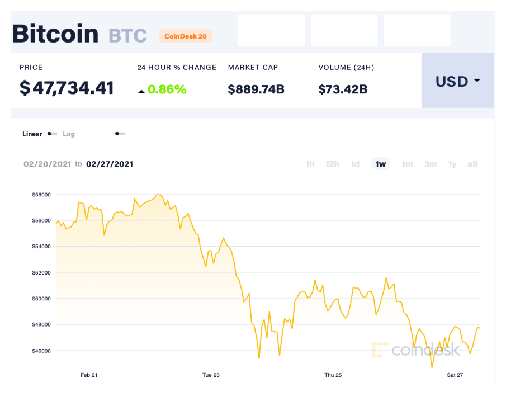The image size is (506, 420).
Task: Click the highlighted 1w tab
Action: coord(380,164)
